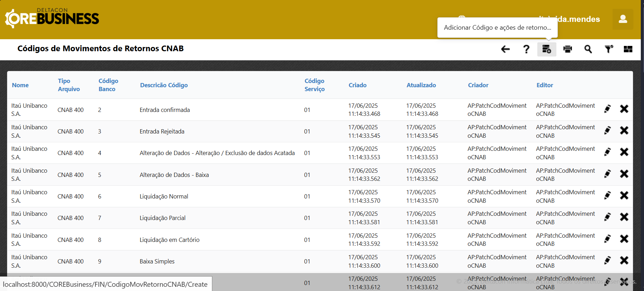Delete the Entrada Rejeitada row
This screenshot has width=644, height=291.
click(x=624, y=130)
